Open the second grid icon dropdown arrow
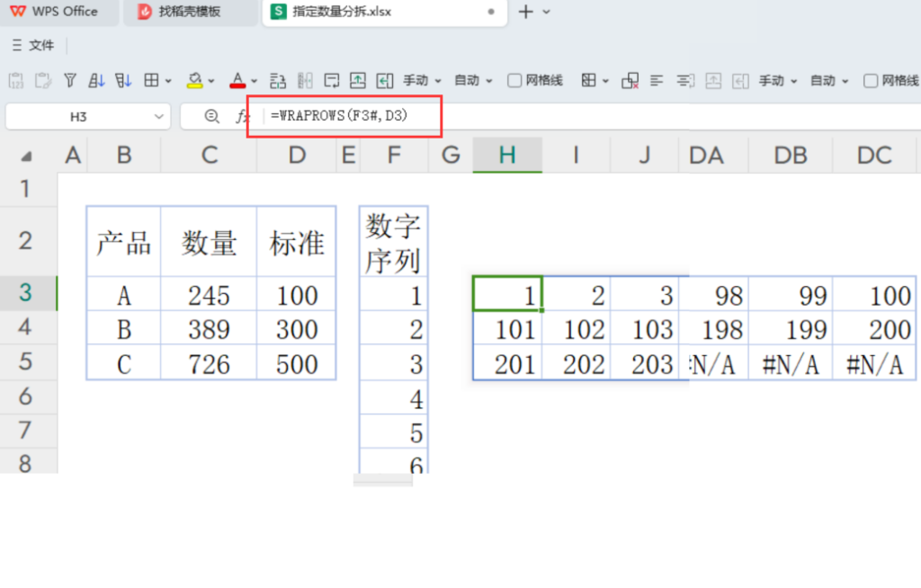Image resolution: width=921 pixels, height=588 pixels. (x=605, y=81)
